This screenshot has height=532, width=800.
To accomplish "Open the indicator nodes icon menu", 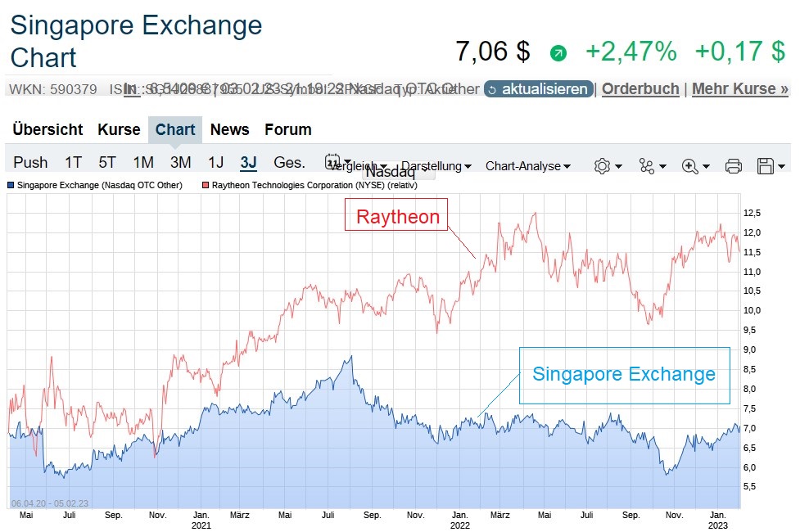I will point(646,166).
